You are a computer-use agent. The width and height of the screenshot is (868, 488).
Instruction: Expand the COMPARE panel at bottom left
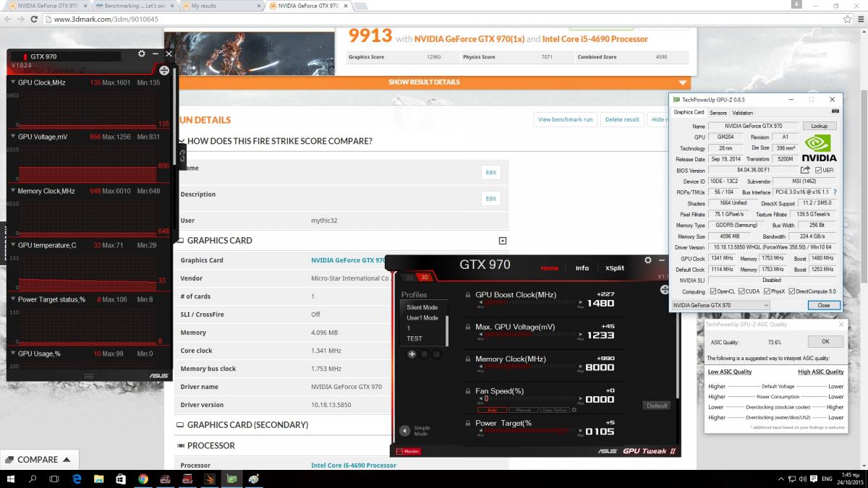(x=38, y=459)
